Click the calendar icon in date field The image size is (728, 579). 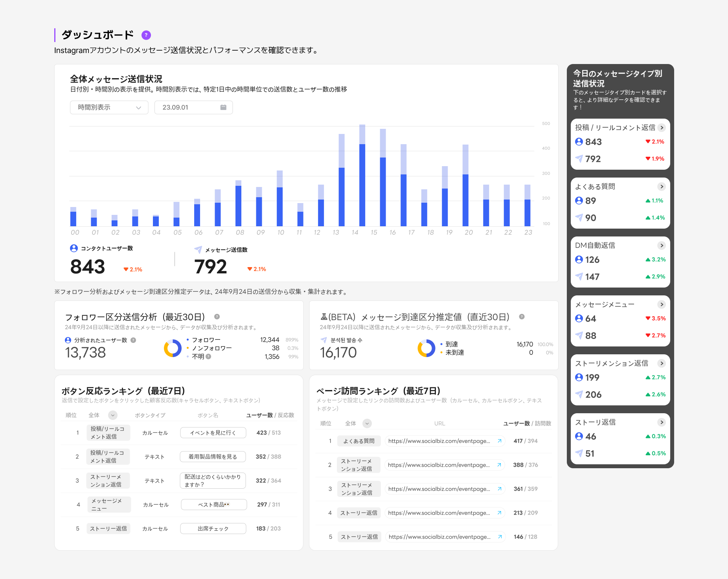(223, 107)
